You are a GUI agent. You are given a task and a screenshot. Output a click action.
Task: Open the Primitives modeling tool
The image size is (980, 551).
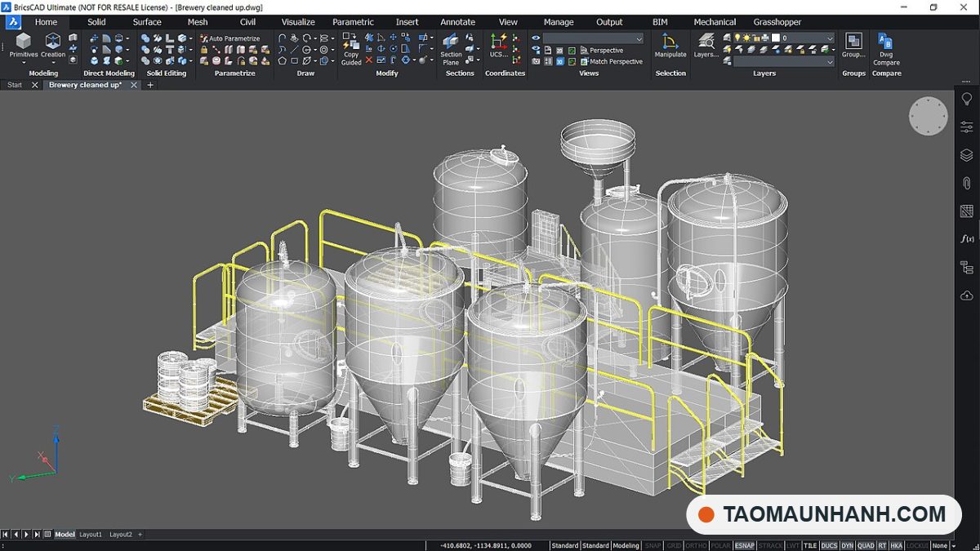click(x=24, y=45)
